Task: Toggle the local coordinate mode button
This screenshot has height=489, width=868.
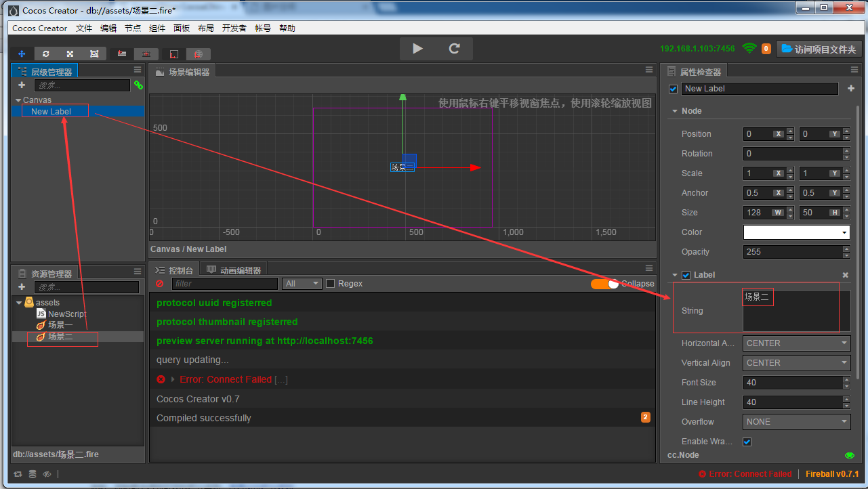Action: [174, 54]
